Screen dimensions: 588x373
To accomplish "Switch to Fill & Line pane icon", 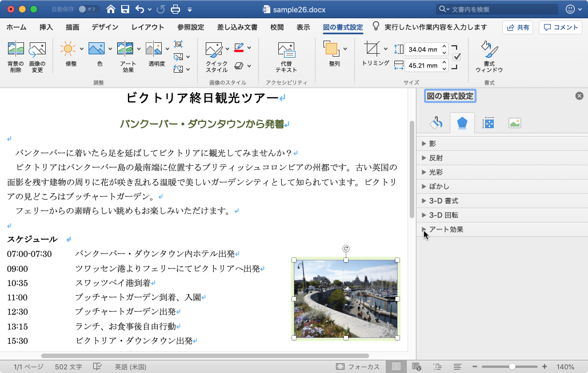I will pos(436,122).
